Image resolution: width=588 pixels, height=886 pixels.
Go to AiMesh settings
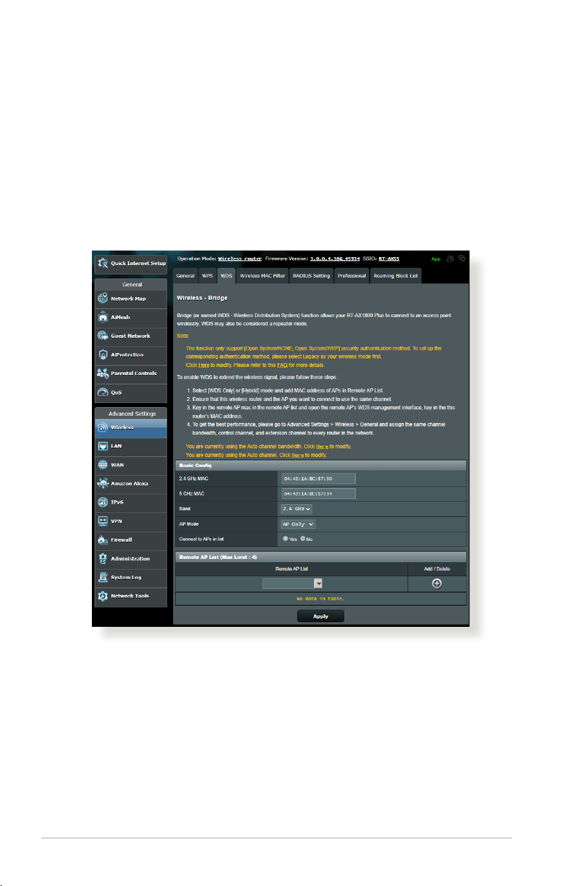pos(131,317)
